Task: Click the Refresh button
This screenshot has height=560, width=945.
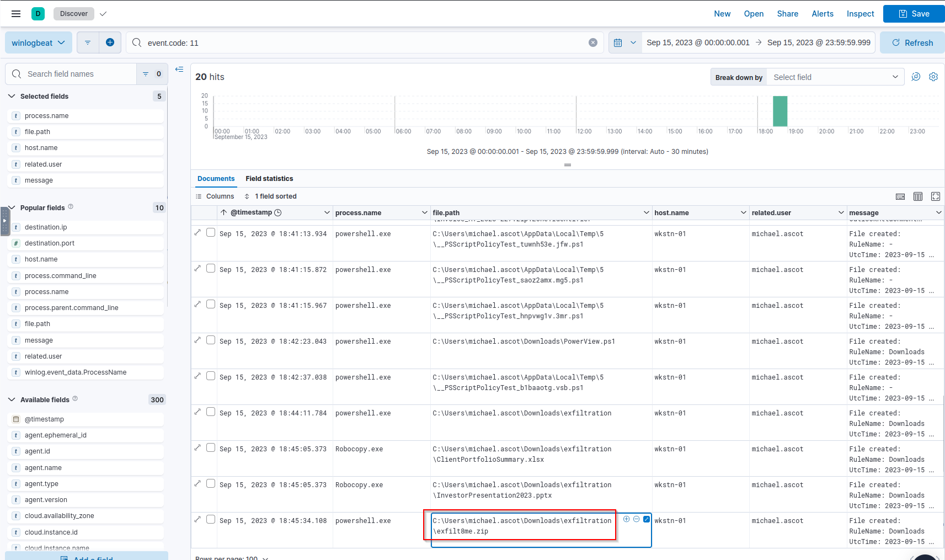Action: coord(912,42)
